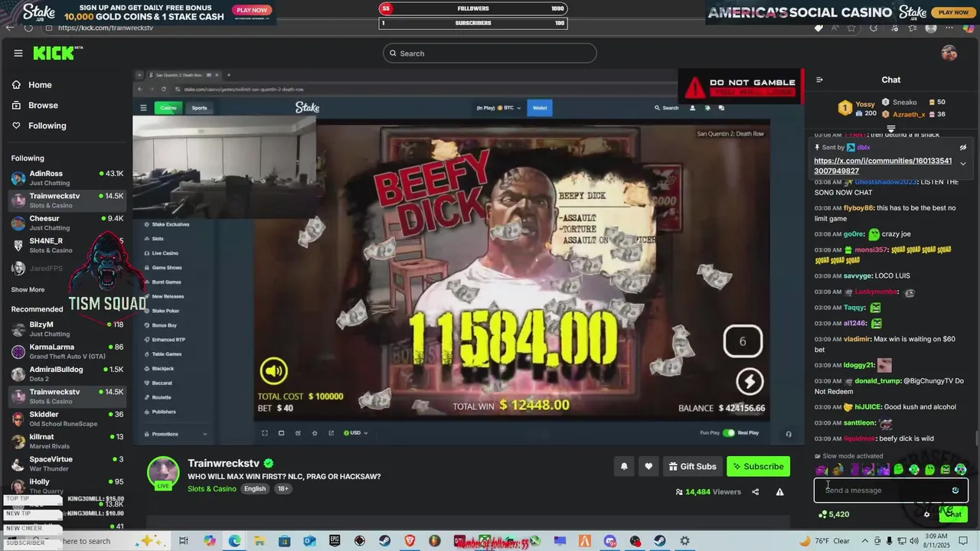
Task: Click the Kick search box
Action: tap(490, 53)
